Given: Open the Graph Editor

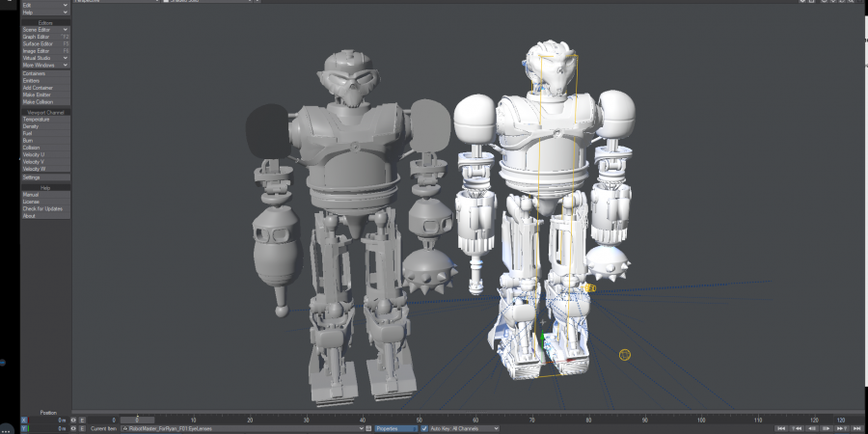Looking at the screenshot, I should pyautogui.click(x=45, y=37).
